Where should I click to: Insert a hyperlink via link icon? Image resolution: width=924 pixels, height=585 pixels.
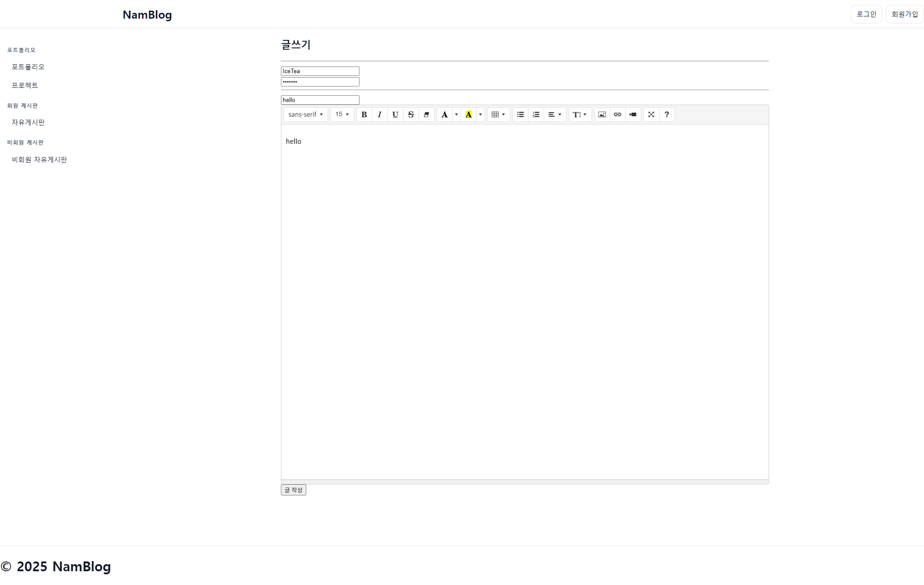[617, 114]
